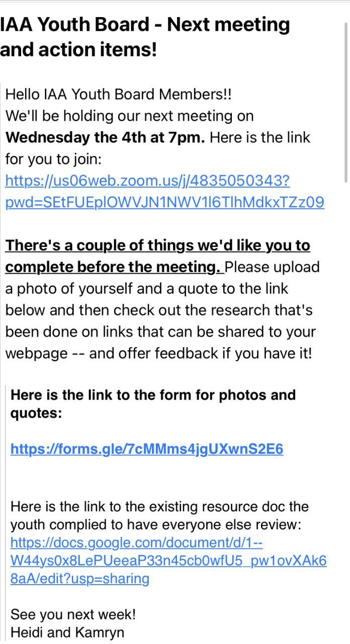Click "We'll be holding our next meeting on"
The image size is (350, 644).
[x=129, y=116]
